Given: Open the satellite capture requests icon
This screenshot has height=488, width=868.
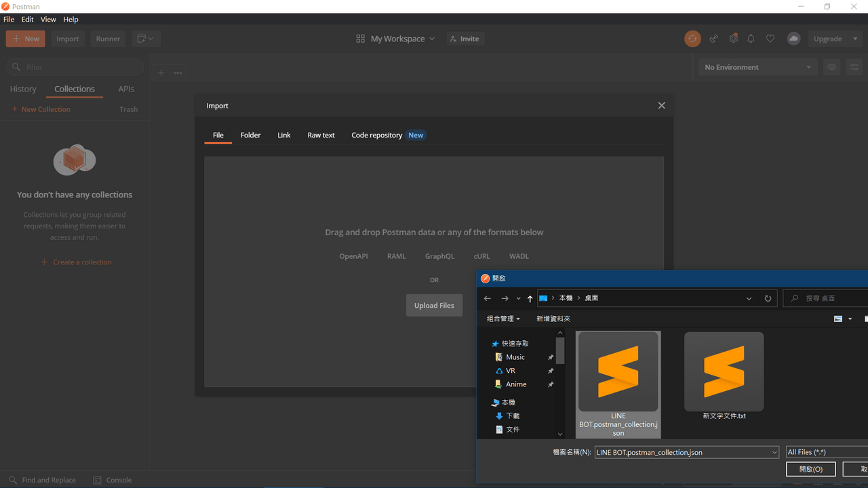Looking at the screenshot, I should coord(713,39).
